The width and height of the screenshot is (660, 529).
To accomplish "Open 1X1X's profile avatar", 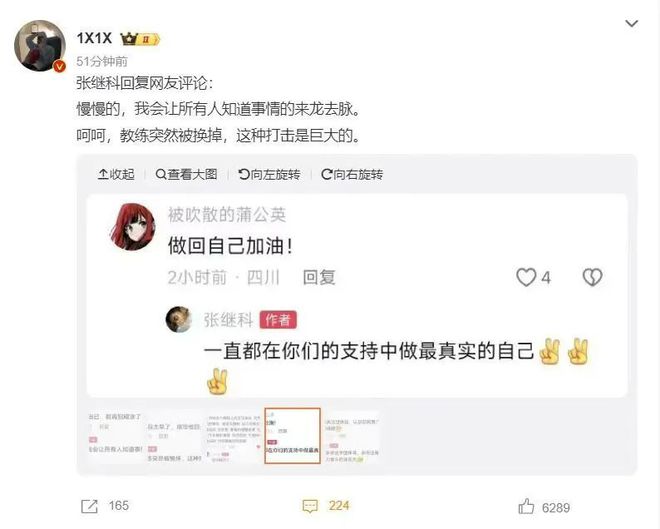I will click(40, 46).
